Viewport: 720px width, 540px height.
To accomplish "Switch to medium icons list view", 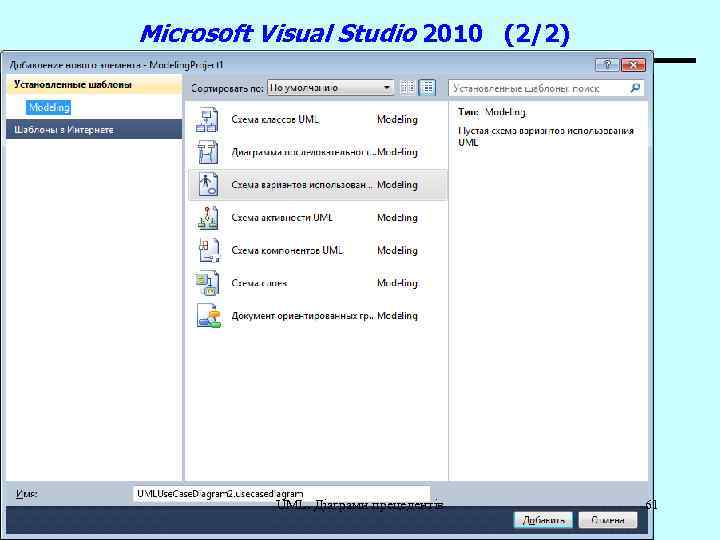I will (x=427, y=88).
